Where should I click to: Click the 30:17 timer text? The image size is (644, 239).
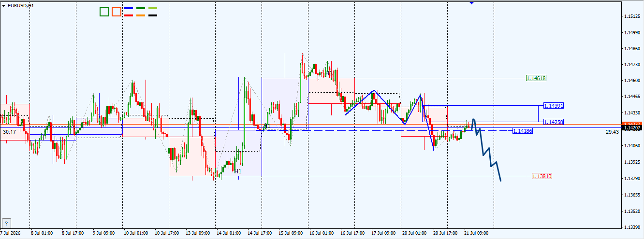point(9,131)
